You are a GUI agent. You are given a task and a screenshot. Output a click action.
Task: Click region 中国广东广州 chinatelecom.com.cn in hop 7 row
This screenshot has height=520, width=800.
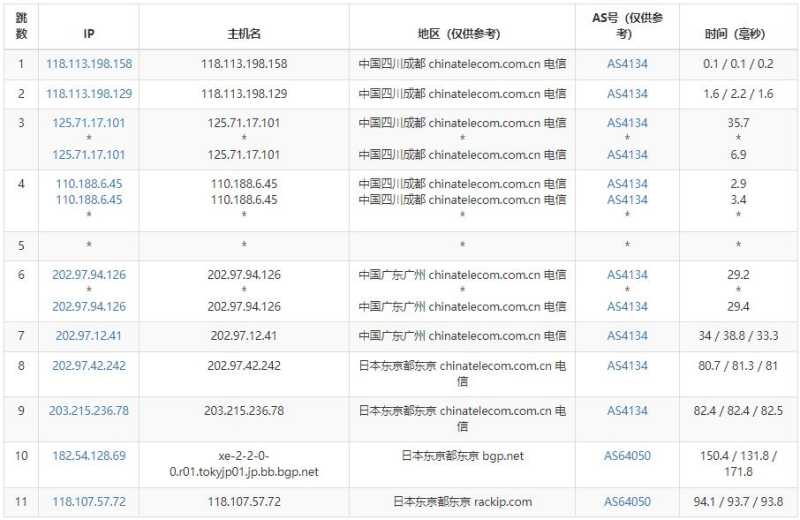point(462,336)
